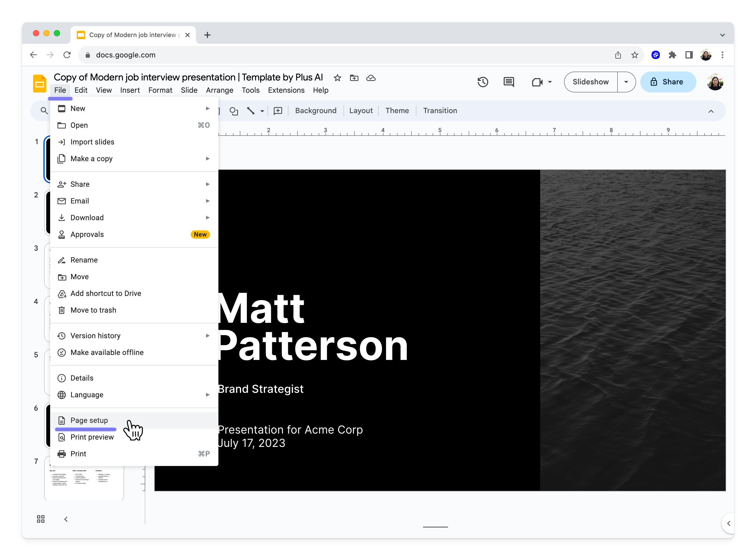The height and width of the screenshot is (560, 756).
Task: Open the line tool dropdown arrow
Action: point(262,111)
